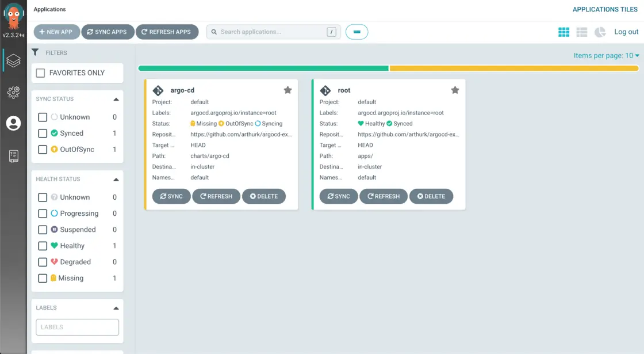Open Applications layers icon in sidebar

[13, 60]
